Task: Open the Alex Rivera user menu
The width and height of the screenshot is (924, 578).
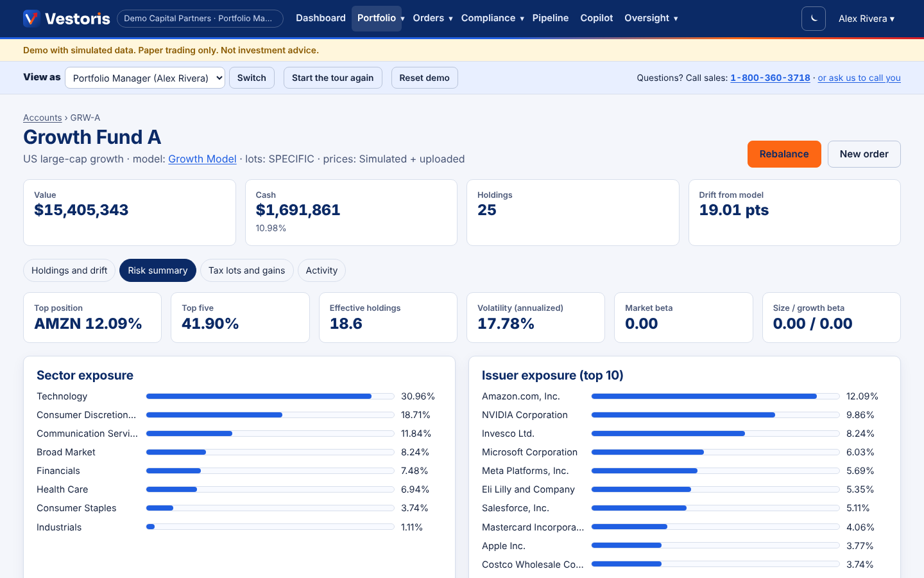Action: pyautogui.click(x=866, y=19)
